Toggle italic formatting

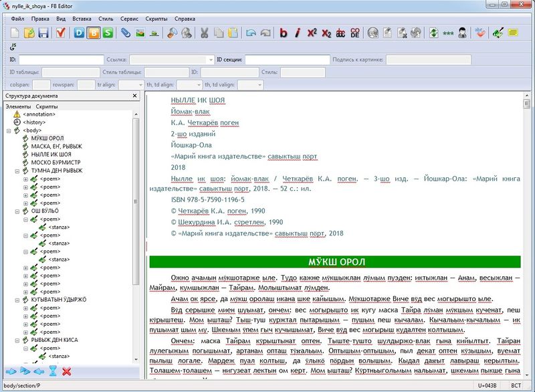coord(298,33)
